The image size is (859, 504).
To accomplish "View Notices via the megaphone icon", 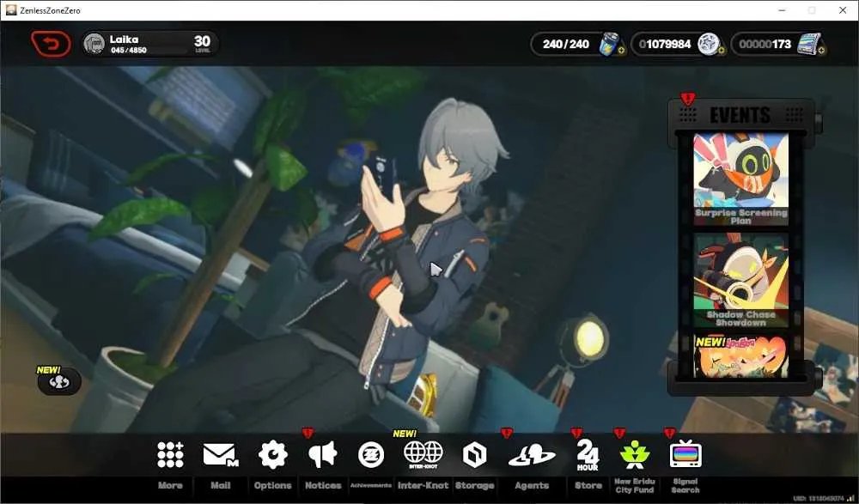I will (323, 455).
